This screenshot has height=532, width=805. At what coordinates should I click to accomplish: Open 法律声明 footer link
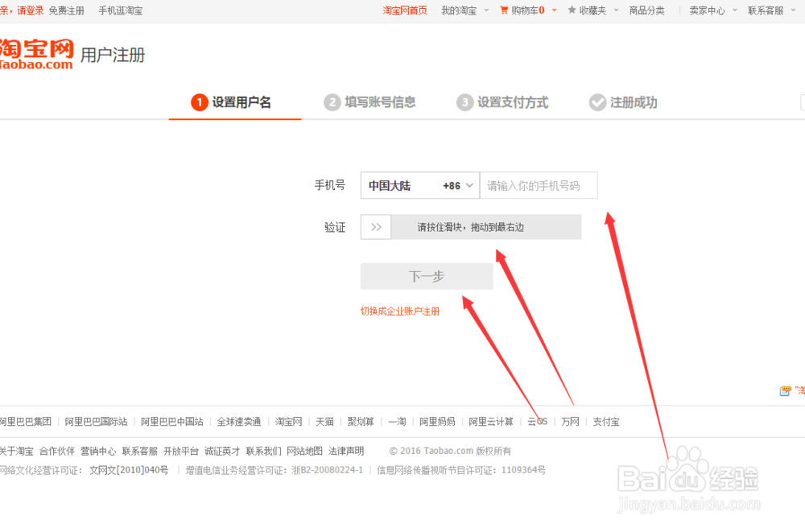pyautogui.click(x=346, y=451)
